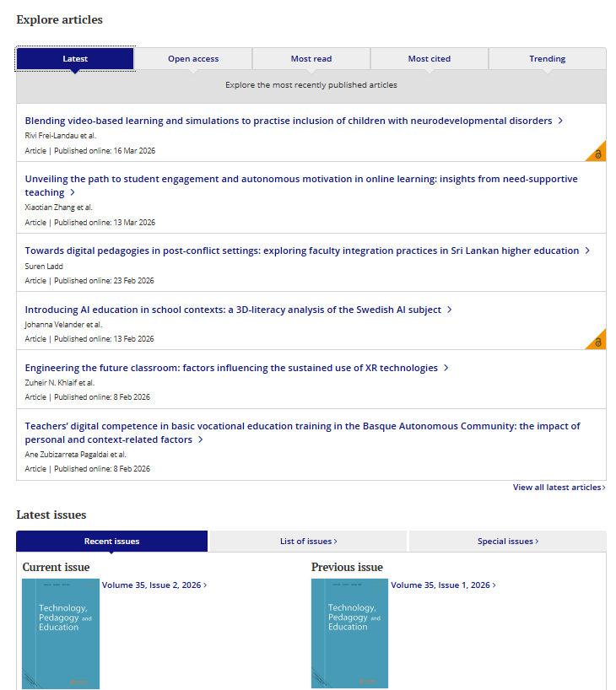
Task: Click author text Ane Zubizarreta Pagaldai et al.
Action: pyautogui.click(x=76, y=454)
